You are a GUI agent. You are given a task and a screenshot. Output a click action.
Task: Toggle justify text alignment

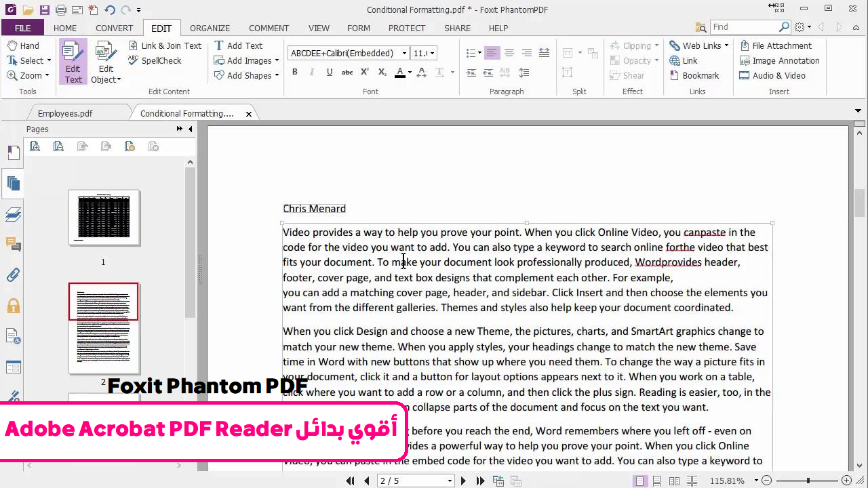[x=544, y=53]
